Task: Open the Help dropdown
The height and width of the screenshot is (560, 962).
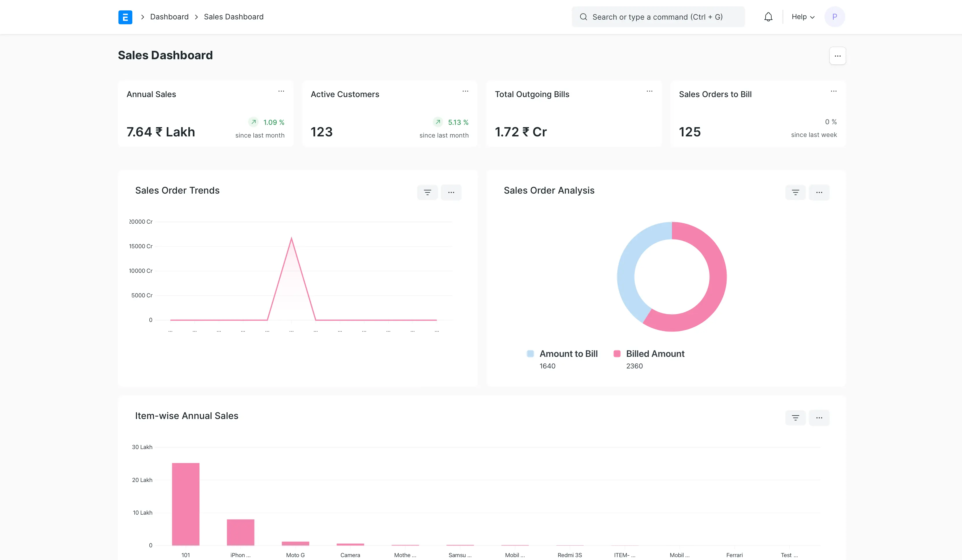Action: (803, 17)
